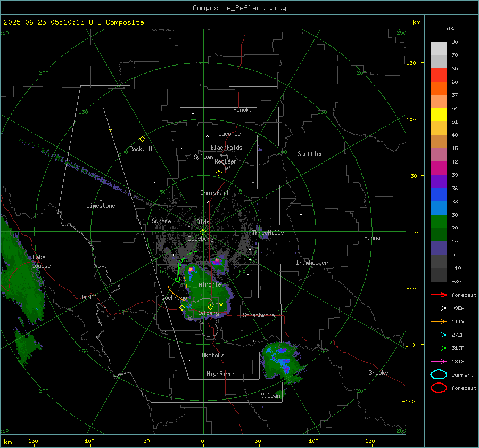Click the red forecast ellipse icon
The height and width of the screenshot is (448, 479).
439,388
